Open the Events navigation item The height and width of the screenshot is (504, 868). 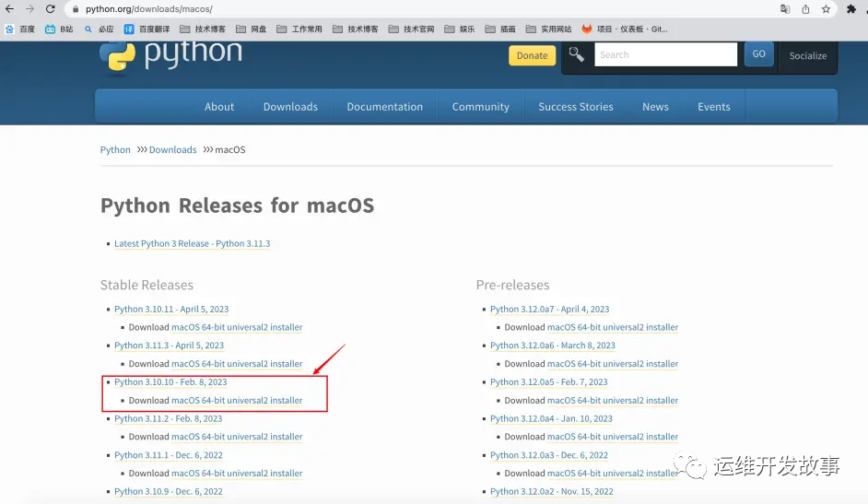[713, 106]
